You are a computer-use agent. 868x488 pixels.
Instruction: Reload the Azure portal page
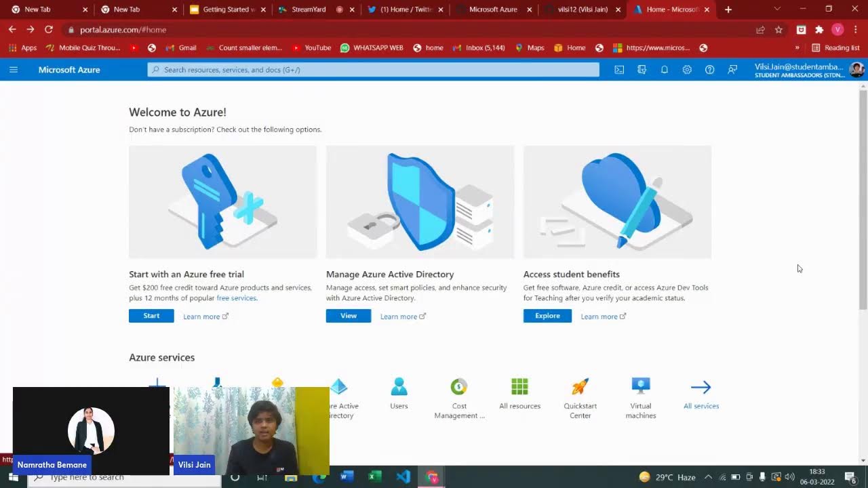[x=49, y=30]
